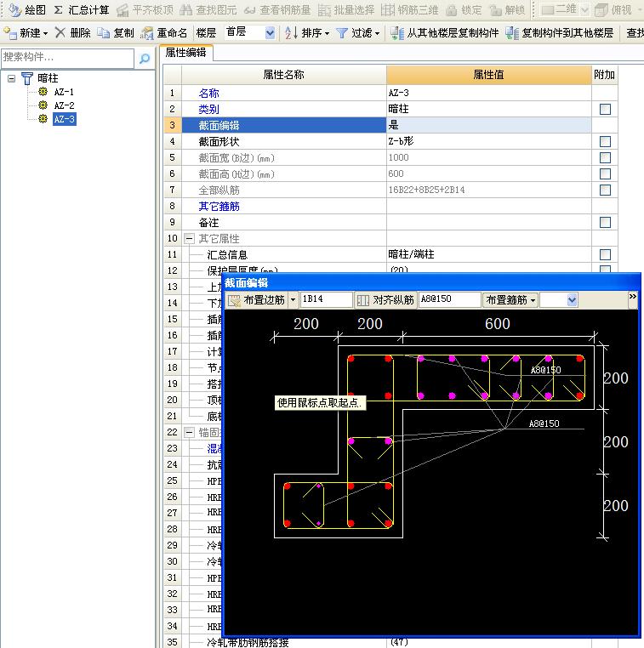Click 新建 new component icon
The width and height of the screenshot is (644, 648).
pyautogui.click(x=10, y=32)
